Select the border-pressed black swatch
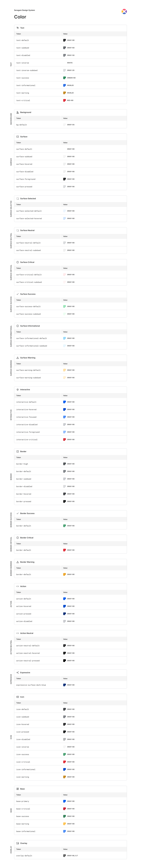 pyautogui.click(x=64, y=501)
